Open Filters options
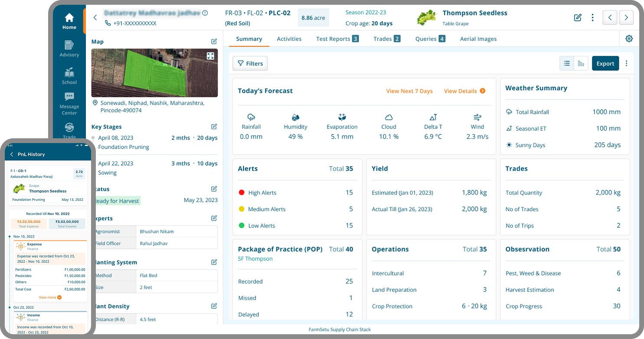This screenshot has height=339, width=644. click(250, 63)
